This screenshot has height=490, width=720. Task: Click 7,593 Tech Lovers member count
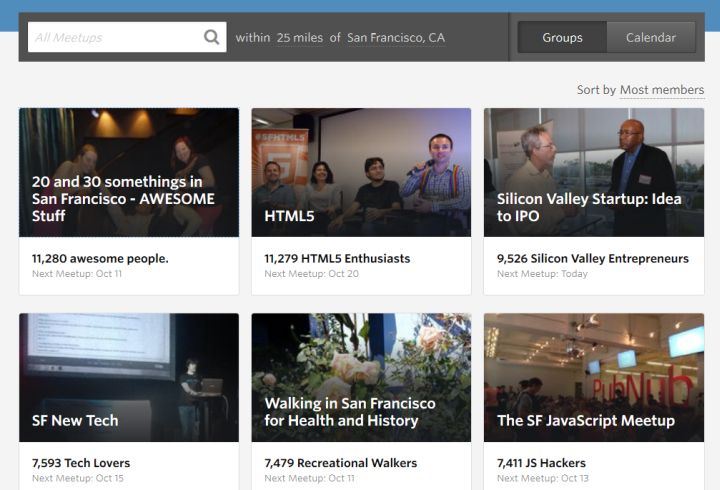[81, 463]
